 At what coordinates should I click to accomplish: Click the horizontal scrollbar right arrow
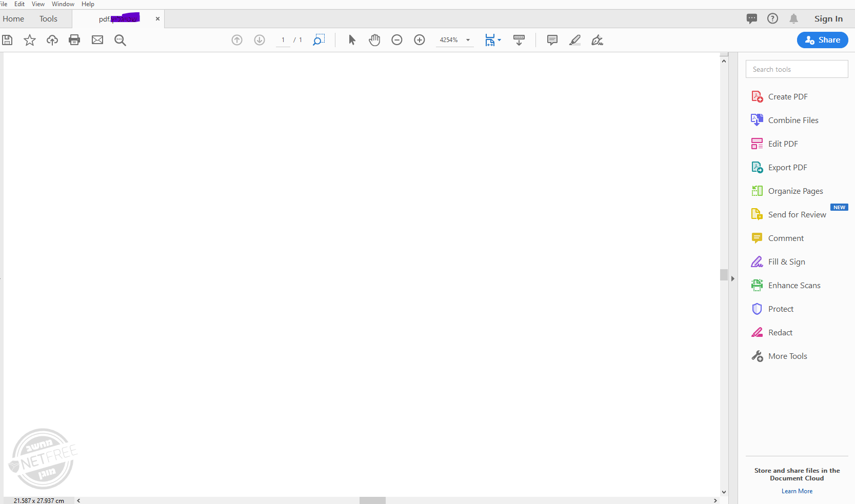(715, 500)
